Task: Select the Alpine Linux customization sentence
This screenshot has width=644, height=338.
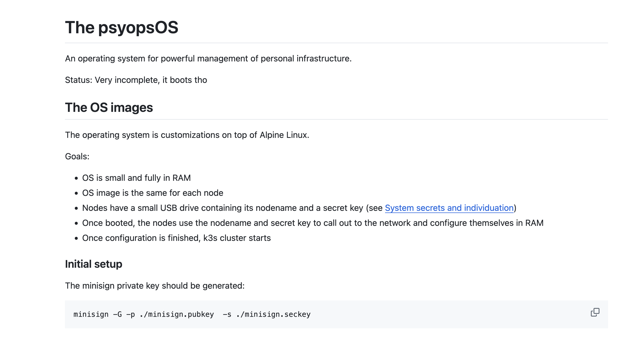Action: tap(187, 135)
